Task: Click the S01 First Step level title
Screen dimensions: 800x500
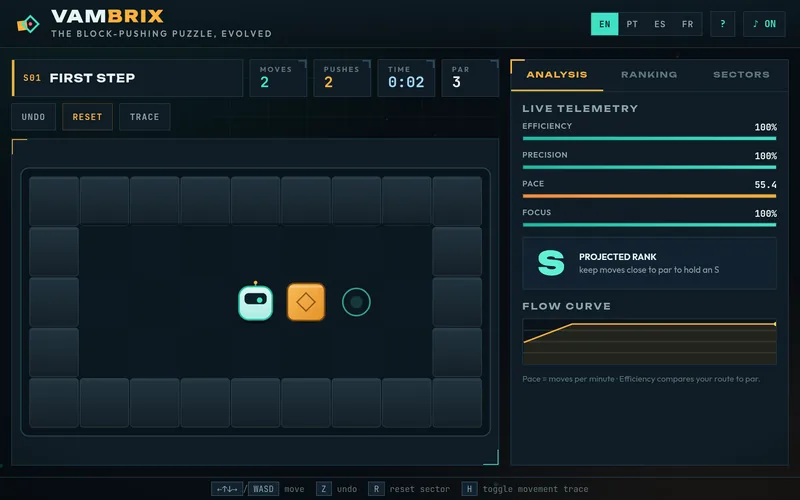Action: 128,78
